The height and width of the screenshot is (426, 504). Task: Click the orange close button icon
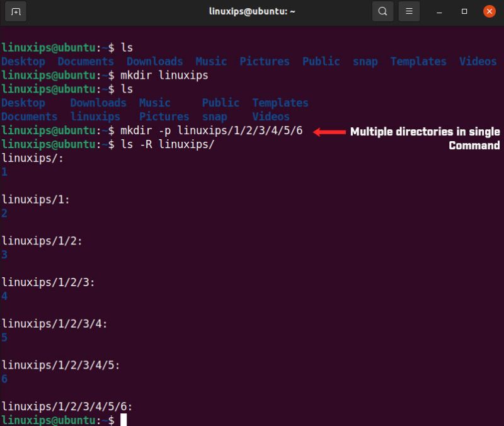(x=489, y=11)
